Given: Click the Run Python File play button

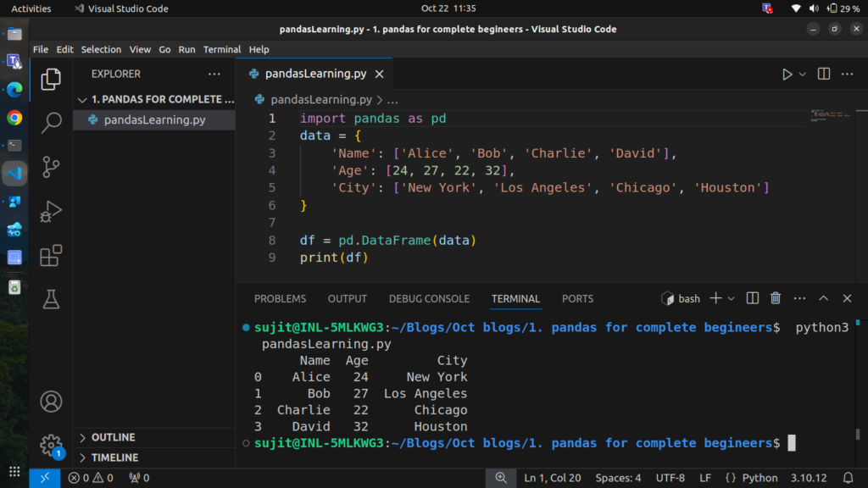Looking at the screenshot, I should 787,75.
